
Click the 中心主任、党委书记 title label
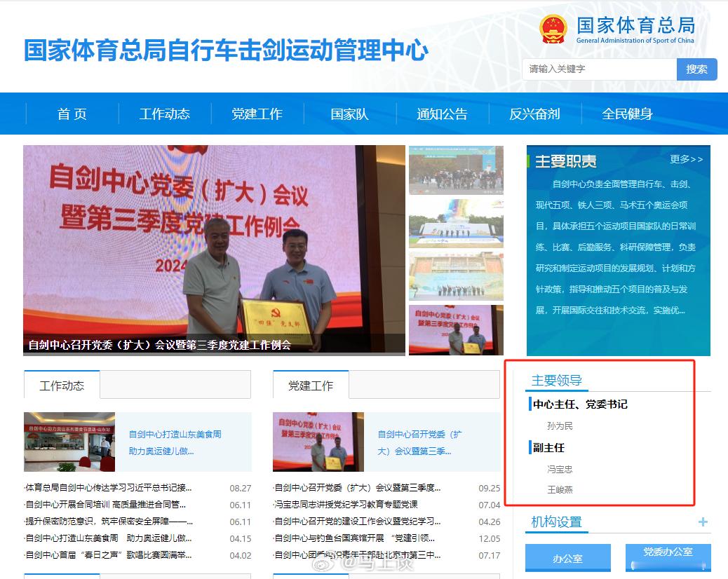coord(580,404)
